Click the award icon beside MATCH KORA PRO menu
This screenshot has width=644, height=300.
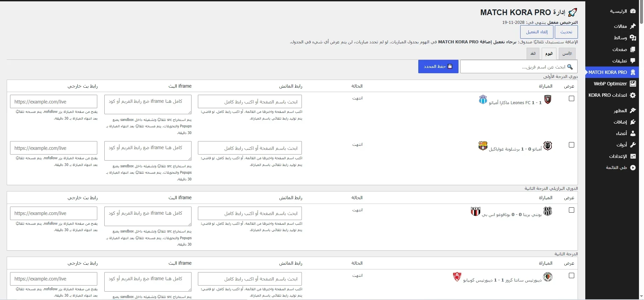point(633,72)
